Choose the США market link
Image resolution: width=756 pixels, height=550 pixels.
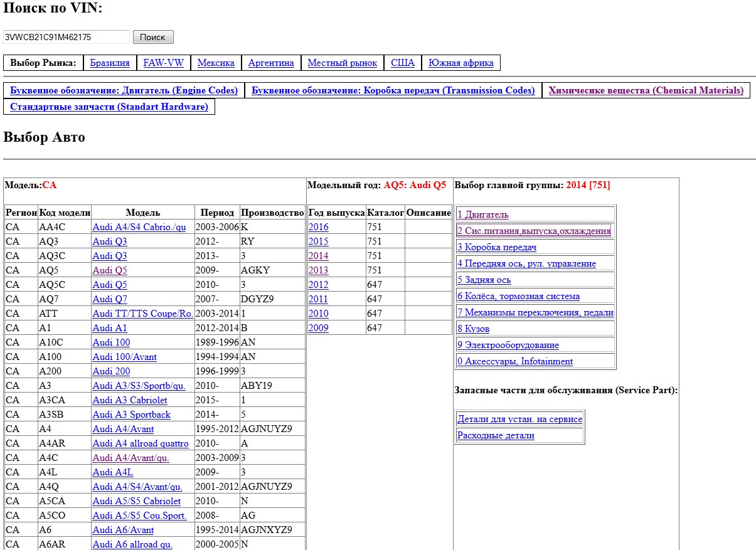pyautogui.click(x=403, y=63)
